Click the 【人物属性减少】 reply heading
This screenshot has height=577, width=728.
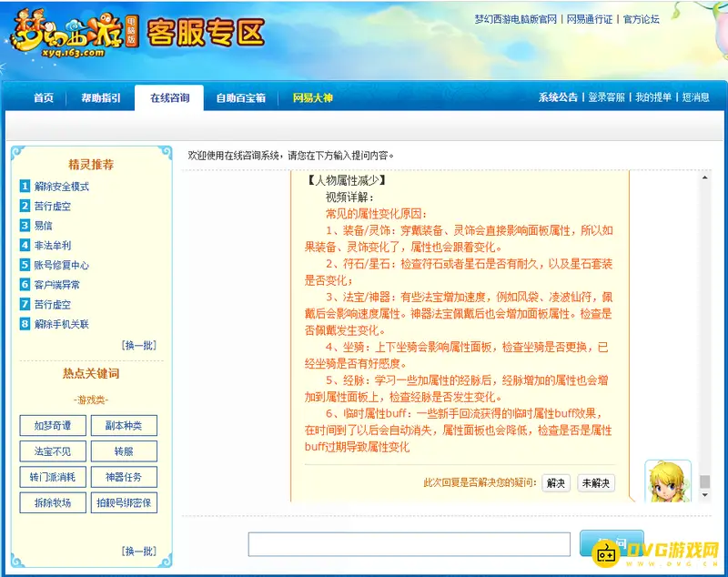347,180
